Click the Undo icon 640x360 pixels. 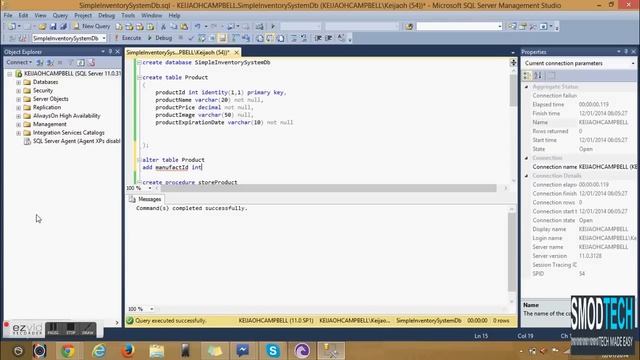click(198, 27)
